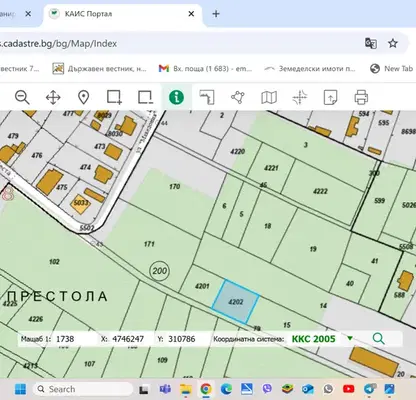
Task: Click the taskbar Search box
Action: [83, 389]
